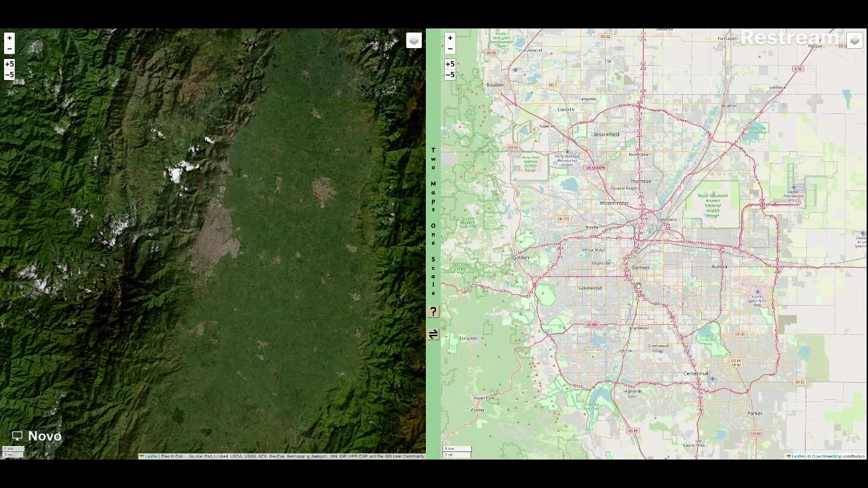Click the +5 zoom button on right map
Image resolution: width=868 pixels, height=488 pixels.
[x=450, y=64]
